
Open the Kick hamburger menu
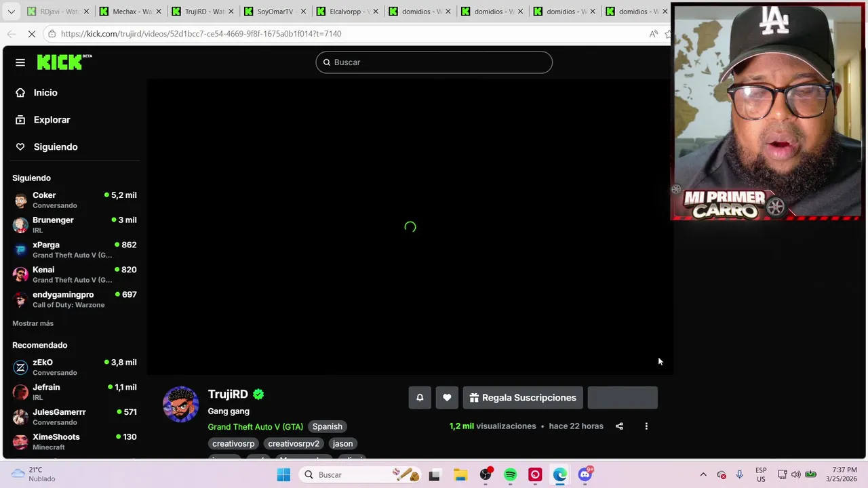coord(20,62)
